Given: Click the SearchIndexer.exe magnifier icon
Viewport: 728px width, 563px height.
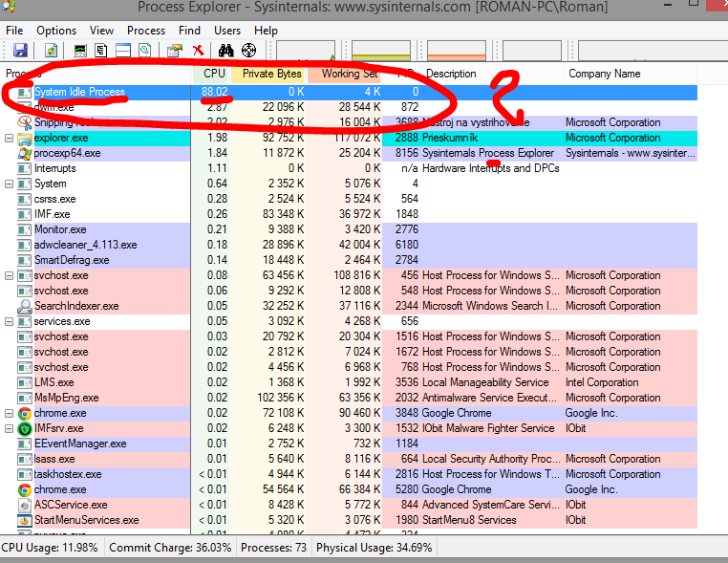Looking at the screenshot, I should (25, 306).
